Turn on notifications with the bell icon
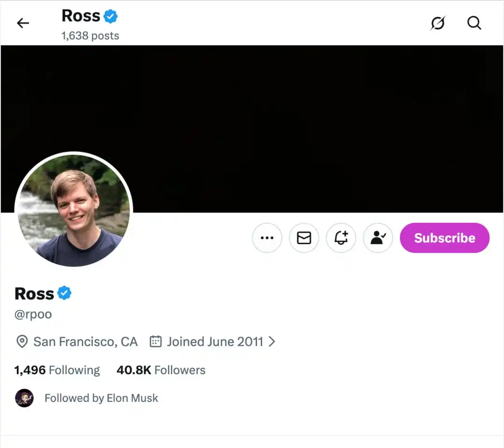This screenshot has width=504, height=448. pyautogui.click(x=341, y=238)
